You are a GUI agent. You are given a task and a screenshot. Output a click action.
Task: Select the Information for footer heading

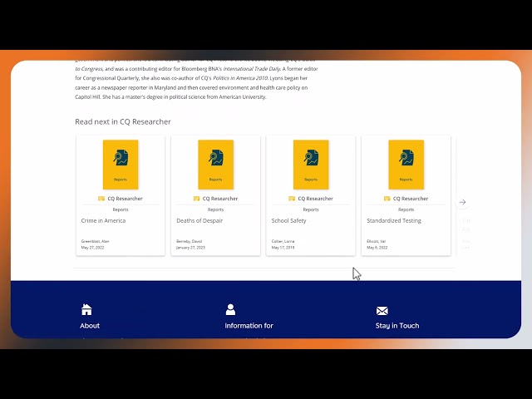point(249,326)
